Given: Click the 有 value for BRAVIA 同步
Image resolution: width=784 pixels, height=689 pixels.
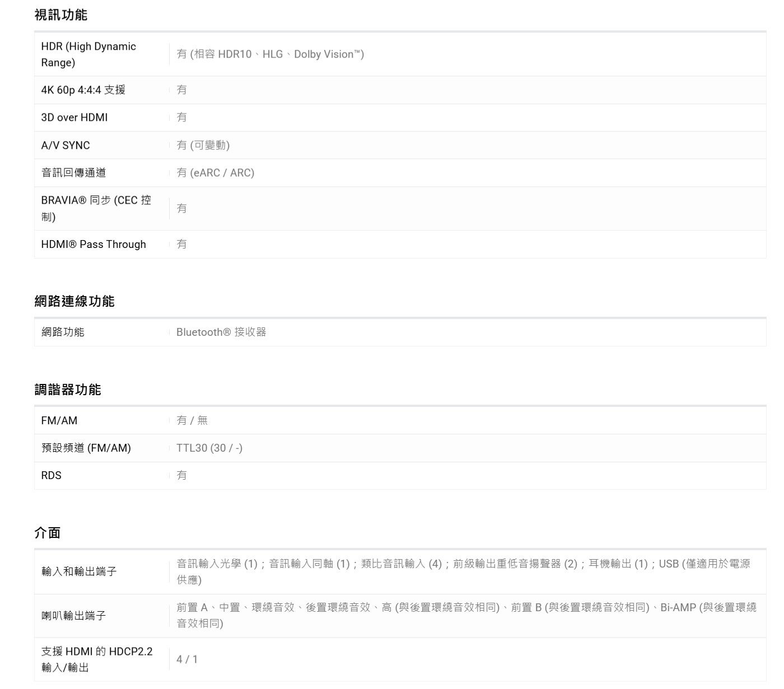Looking at the screenshot, I should 181,208.
